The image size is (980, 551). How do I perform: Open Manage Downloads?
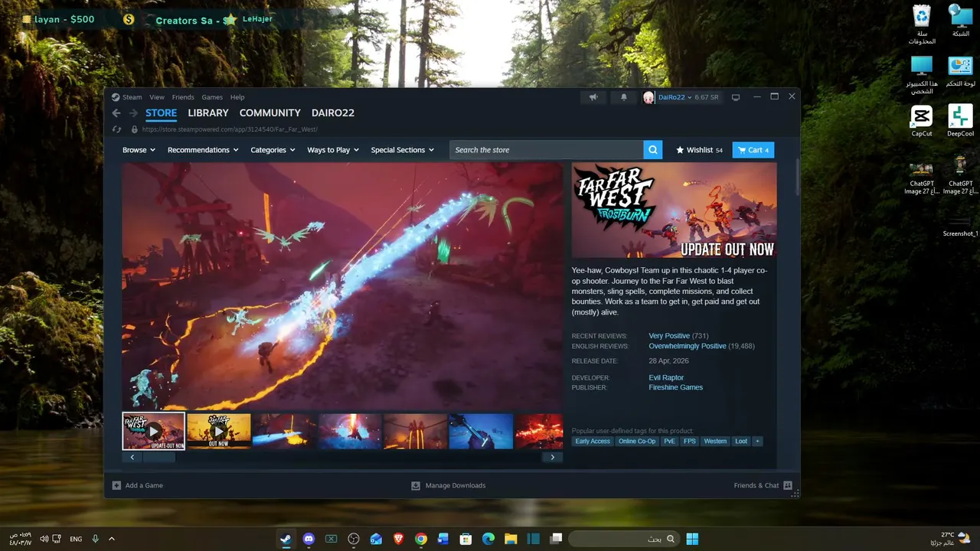(x=448, y=485)
